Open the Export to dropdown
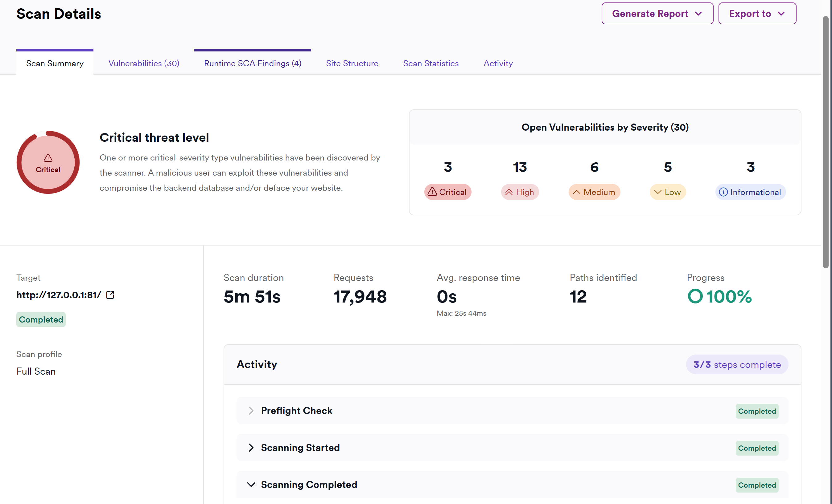This screenshot has height=504, width=832. (757, 14)
